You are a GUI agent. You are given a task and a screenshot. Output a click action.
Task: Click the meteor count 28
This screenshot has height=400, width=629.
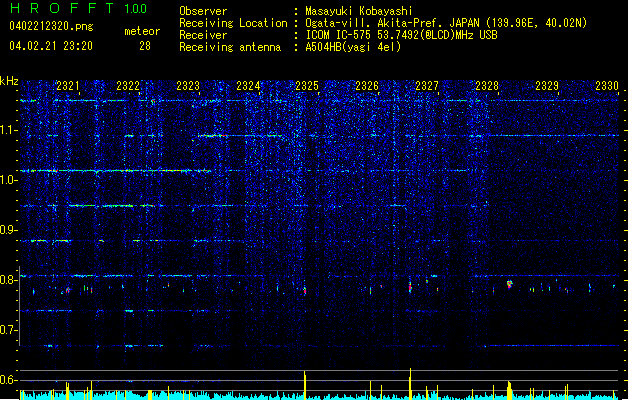tap(145, 46)
